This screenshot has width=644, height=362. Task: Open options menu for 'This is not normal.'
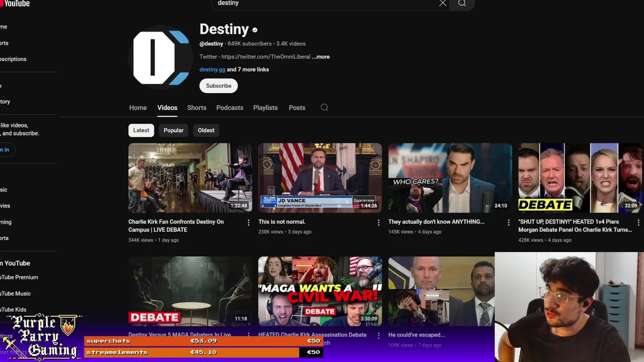[x=378, y=222]
